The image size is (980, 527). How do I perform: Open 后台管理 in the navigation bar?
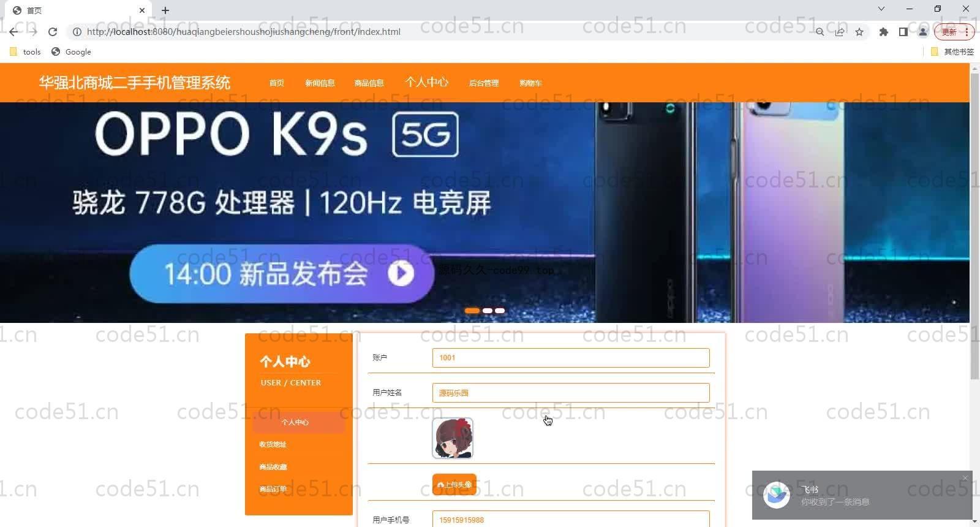[x=484, y=83]
